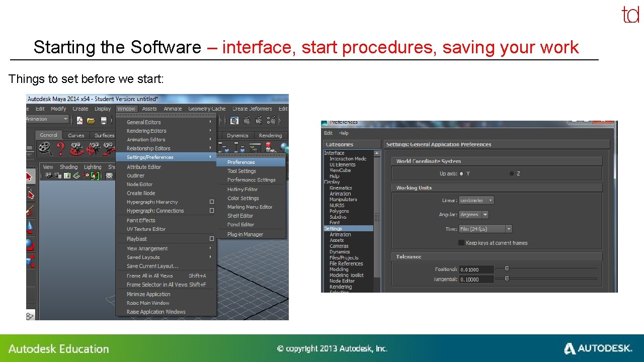Open the Animation menu set dropdown
The height and width of the screenshot is (362, 644).
(x=48, y=119)
